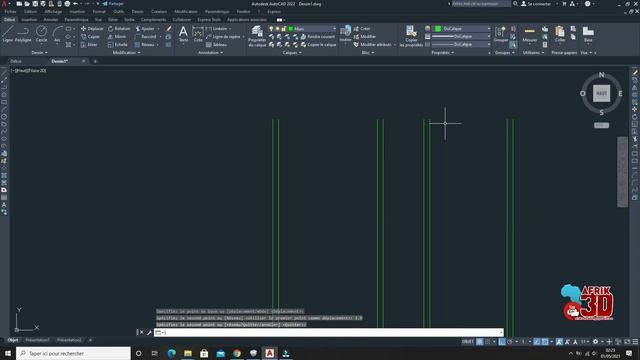Select the Arc tool

point(57,34)
